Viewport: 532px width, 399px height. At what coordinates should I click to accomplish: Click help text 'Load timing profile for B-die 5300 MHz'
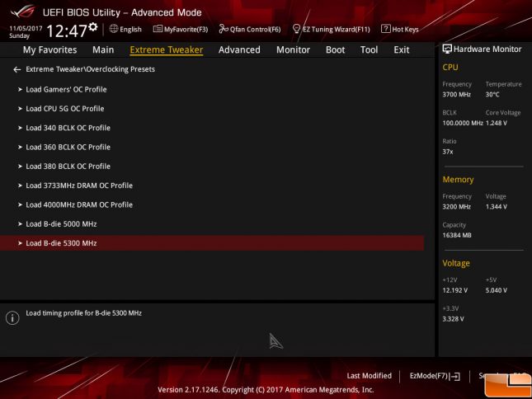pos(84,313)
